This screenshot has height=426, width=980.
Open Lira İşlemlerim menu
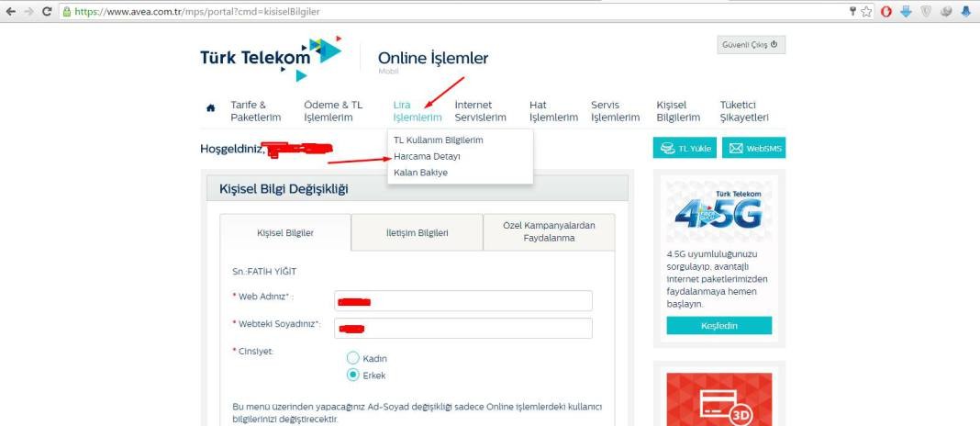418,111
